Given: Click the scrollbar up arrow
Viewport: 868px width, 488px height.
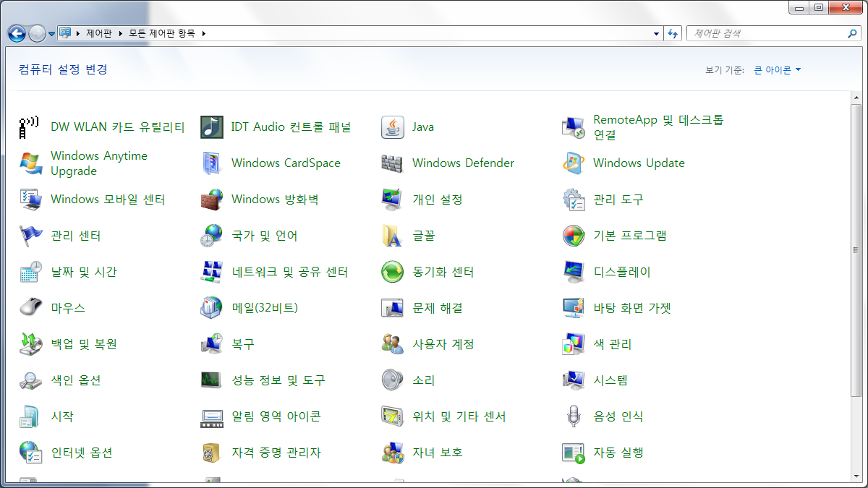Looking at the screenshot, I should point(856,97).
